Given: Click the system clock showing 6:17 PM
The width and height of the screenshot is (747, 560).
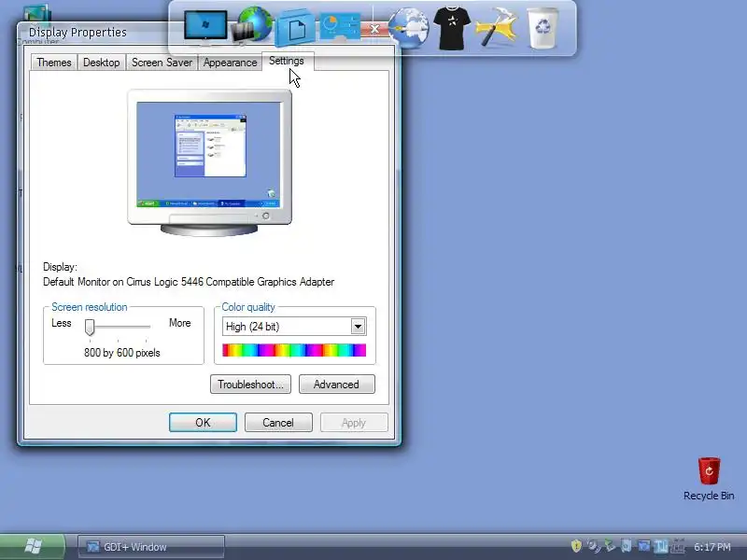Looking at the screenshot, I should pyautogui.click(x=712, y=547).
